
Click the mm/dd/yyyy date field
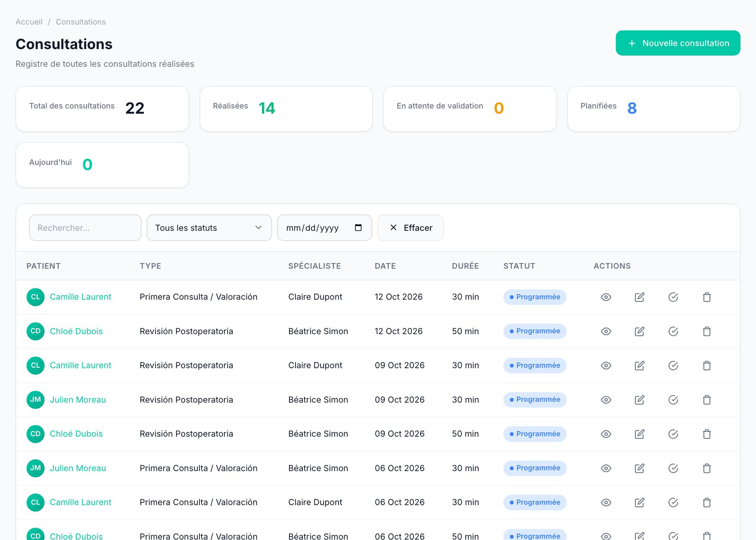coord(324,228)
